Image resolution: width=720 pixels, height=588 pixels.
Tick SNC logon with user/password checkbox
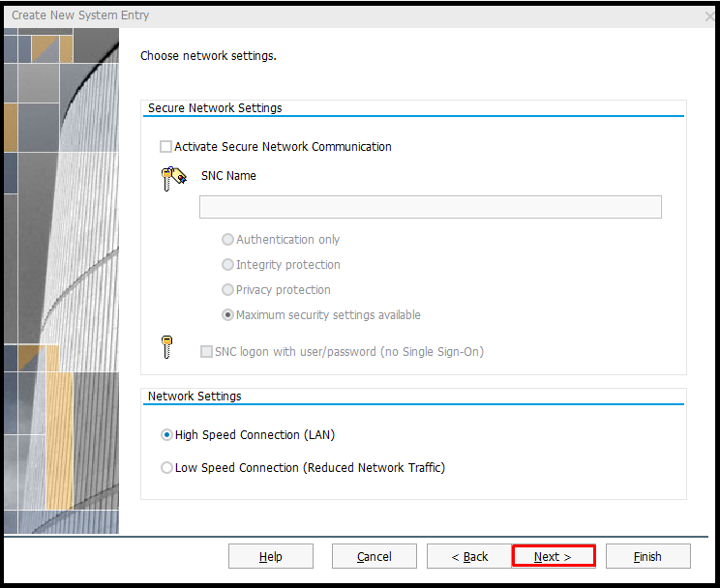tap(206, 352)
